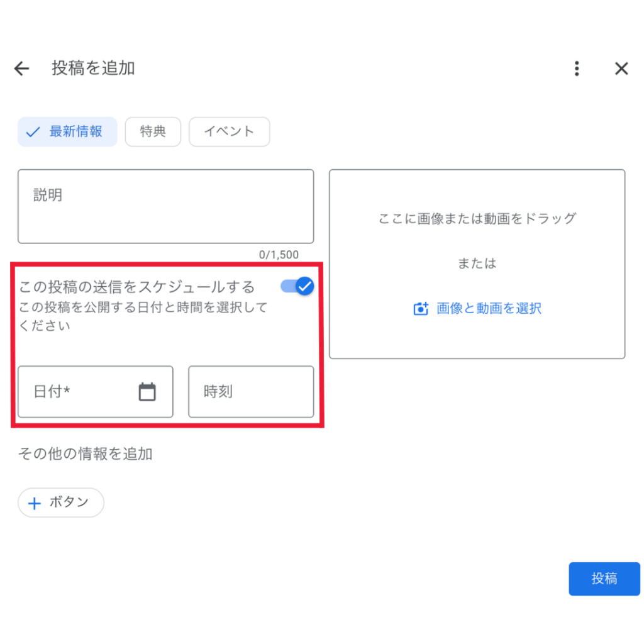Disable the schedule post toggle switch
The image size is (644, 644).
coord(297,287)
